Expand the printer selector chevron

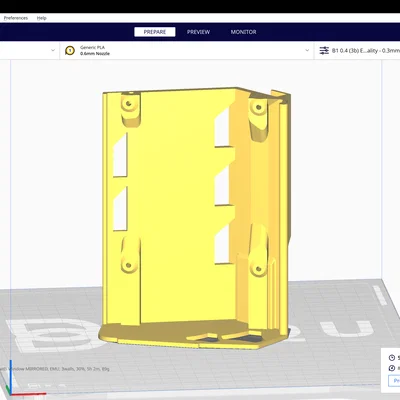pos(53,50)
